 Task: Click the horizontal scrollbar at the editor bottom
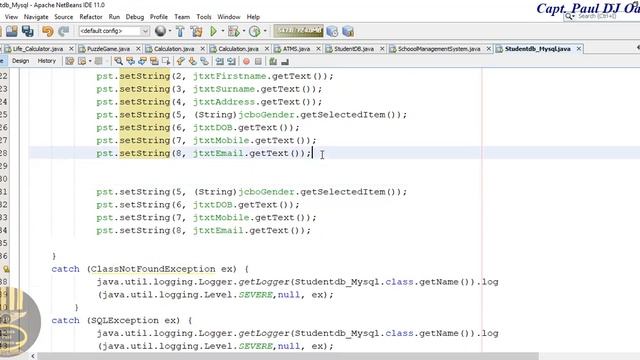pyautogui.click(x=287, y=356)
